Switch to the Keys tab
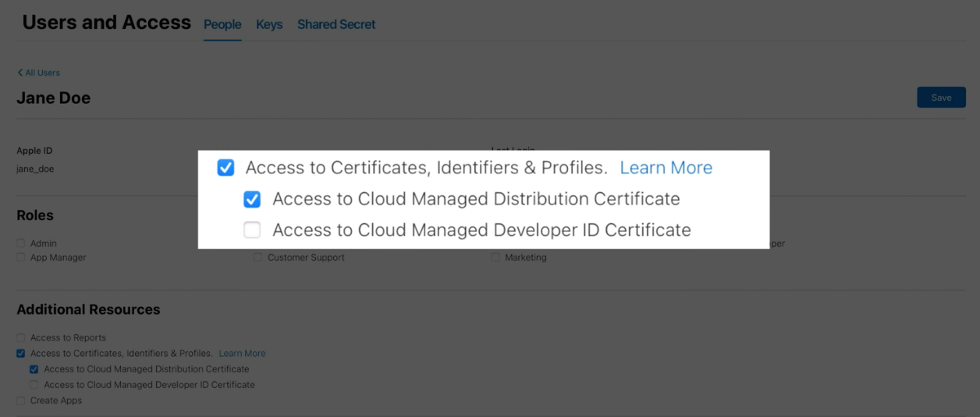Screen dimensions: 980x417 click(269, 25)
